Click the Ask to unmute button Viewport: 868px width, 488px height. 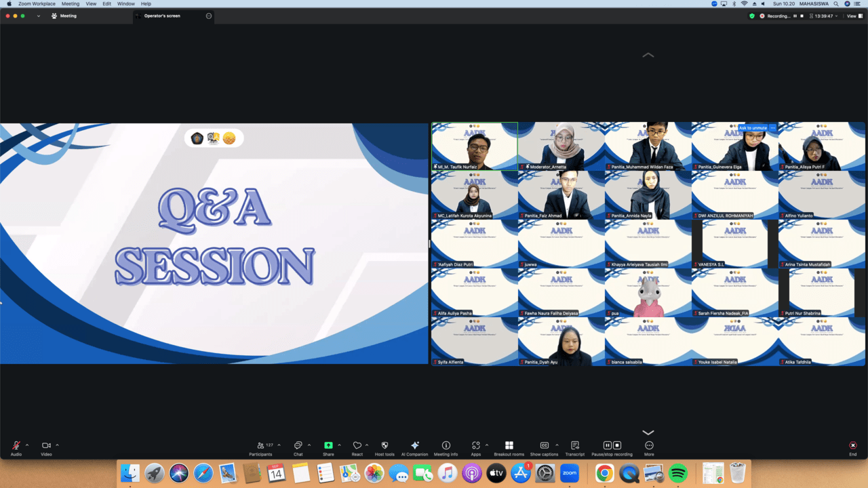click(753, 128)
